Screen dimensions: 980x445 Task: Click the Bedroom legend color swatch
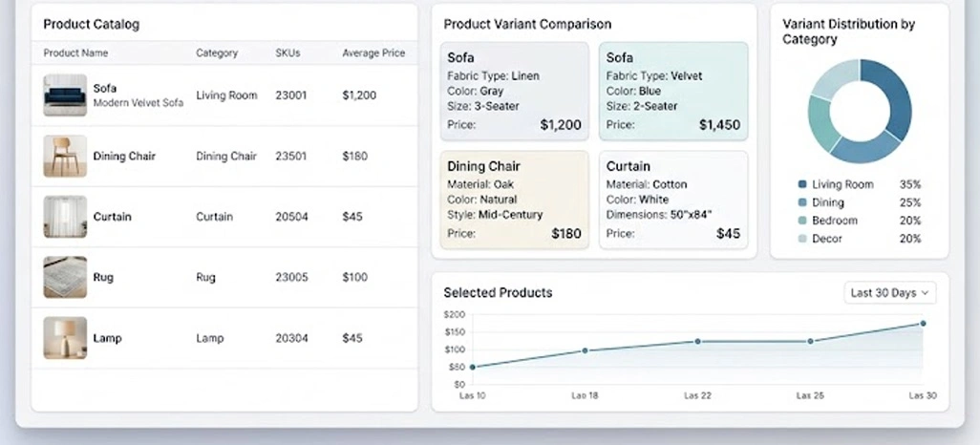(802, 221)
